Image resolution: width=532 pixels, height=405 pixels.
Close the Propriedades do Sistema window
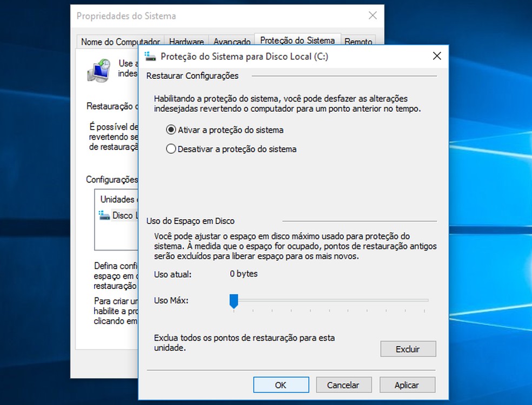coord(373,15)
